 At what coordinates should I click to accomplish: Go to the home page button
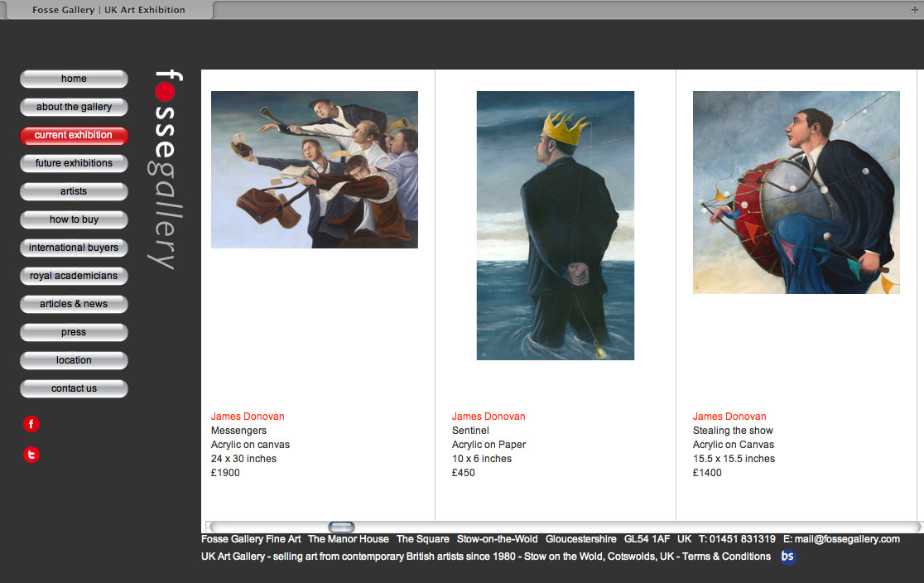pyautogui.click(x=74, y=79)
